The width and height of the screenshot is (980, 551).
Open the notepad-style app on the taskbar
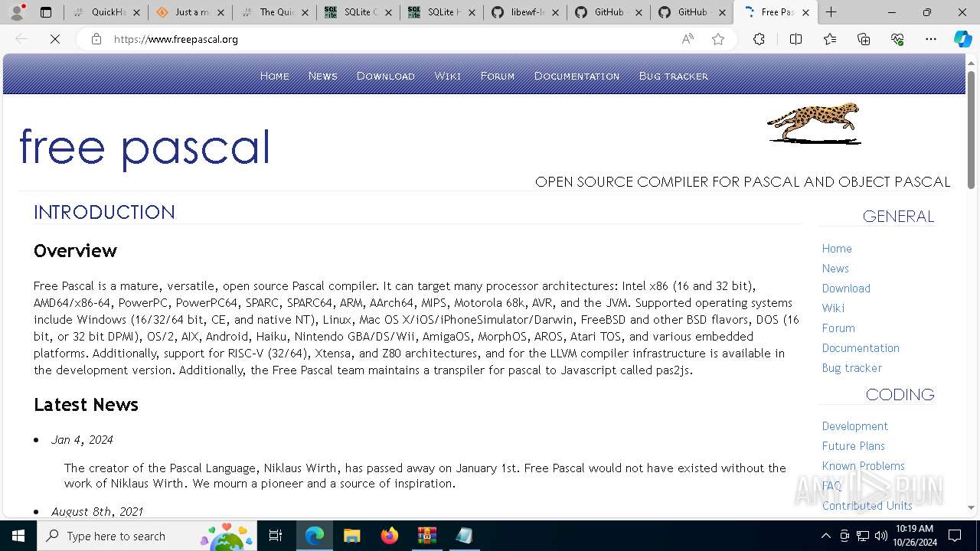tap(464, 536)
